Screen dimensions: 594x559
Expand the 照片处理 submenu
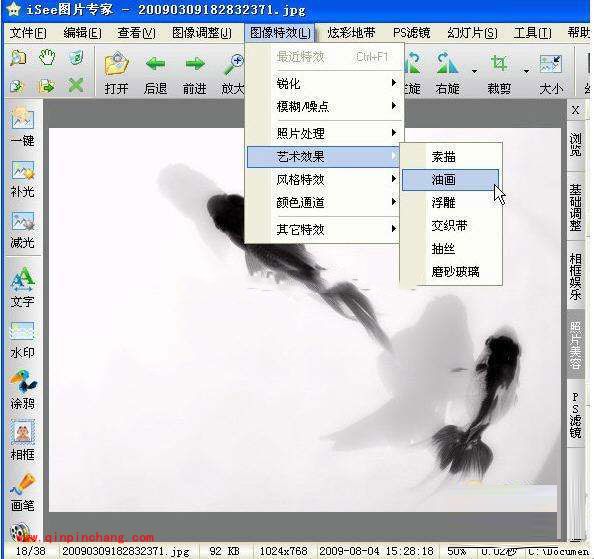click(x=323, y=133)
